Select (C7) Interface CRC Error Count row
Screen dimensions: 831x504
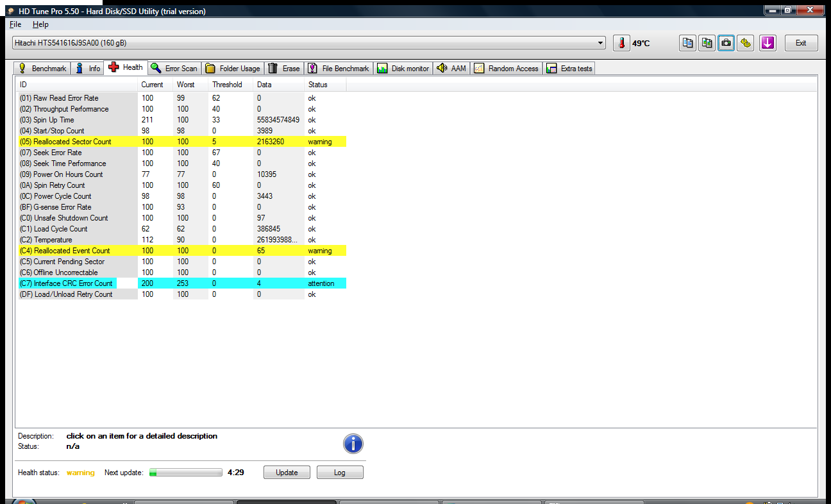click(181, 283)
